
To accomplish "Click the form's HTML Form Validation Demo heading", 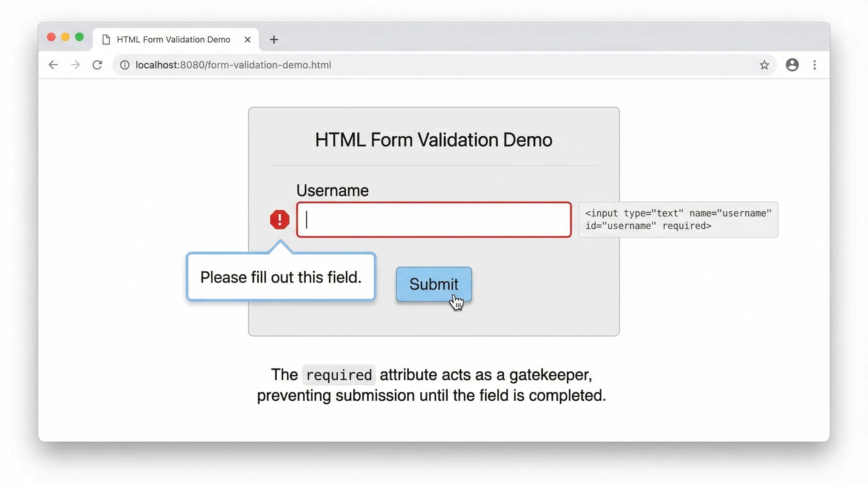I will coord(433,140).
